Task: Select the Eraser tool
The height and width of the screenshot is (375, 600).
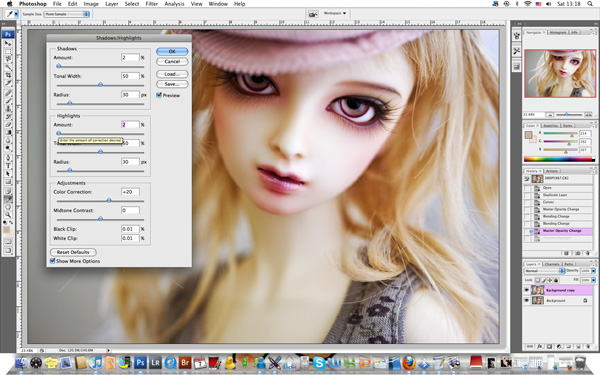Action: pyautogui.click(x=8, y=124)
